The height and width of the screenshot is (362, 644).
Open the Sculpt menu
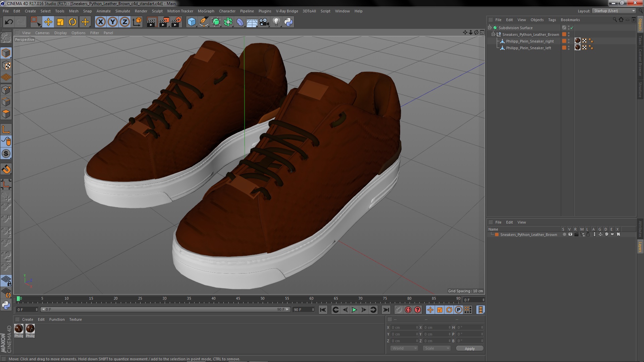pyautogui.click(x=157, y=11)
